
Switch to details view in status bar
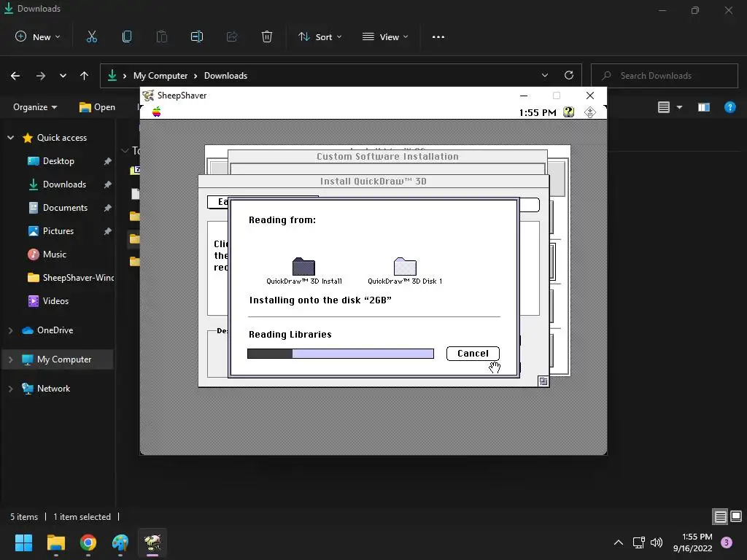tap(720, 517)
